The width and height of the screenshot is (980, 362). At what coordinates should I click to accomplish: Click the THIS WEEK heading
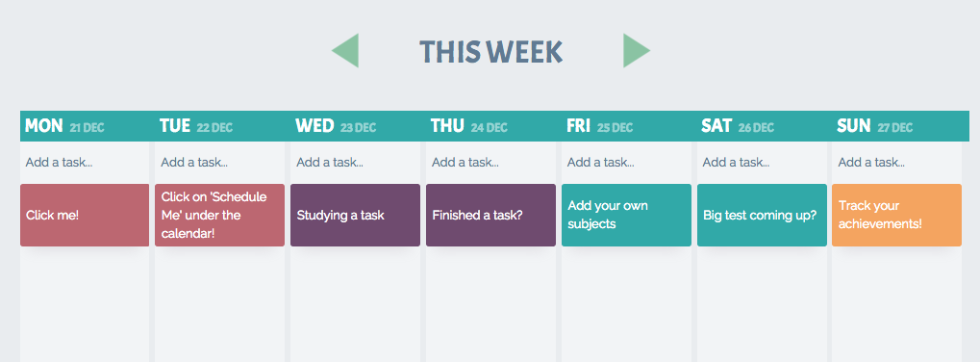490,52
